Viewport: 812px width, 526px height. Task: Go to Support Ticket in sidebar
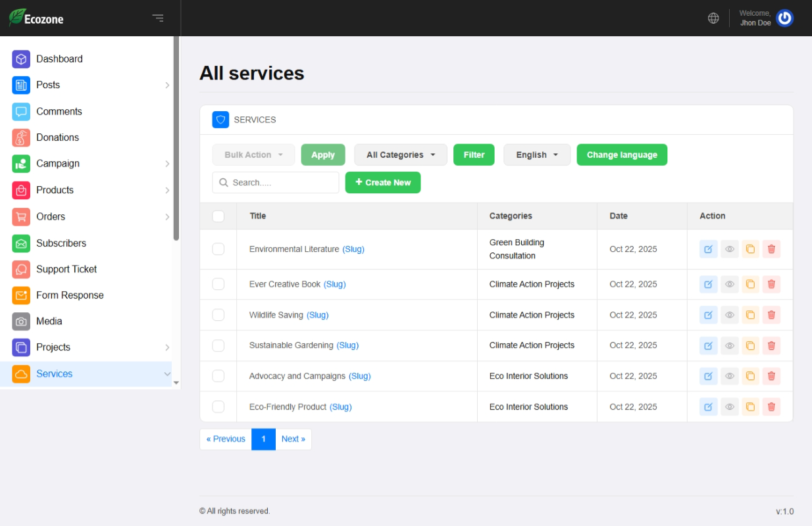tap(66, 270)
